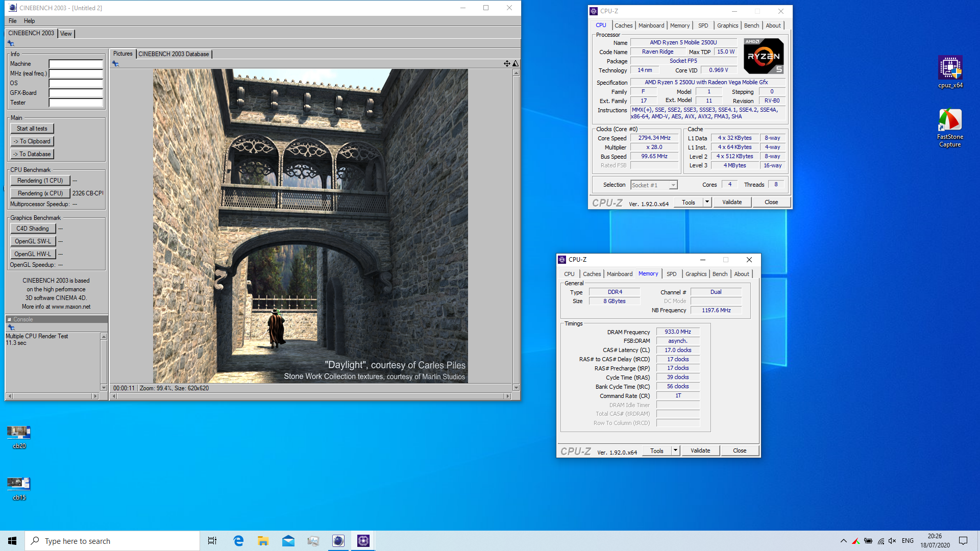Click the pin icon under the Pictures tab
Viewport: 980px width, 551px height.
(x=115, y=64)
